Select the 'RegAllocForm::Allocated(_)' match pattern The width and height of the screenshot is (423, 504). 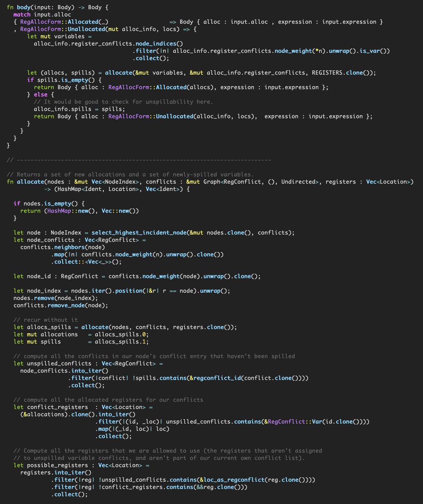pyautogui.click(x=64, y=22)
